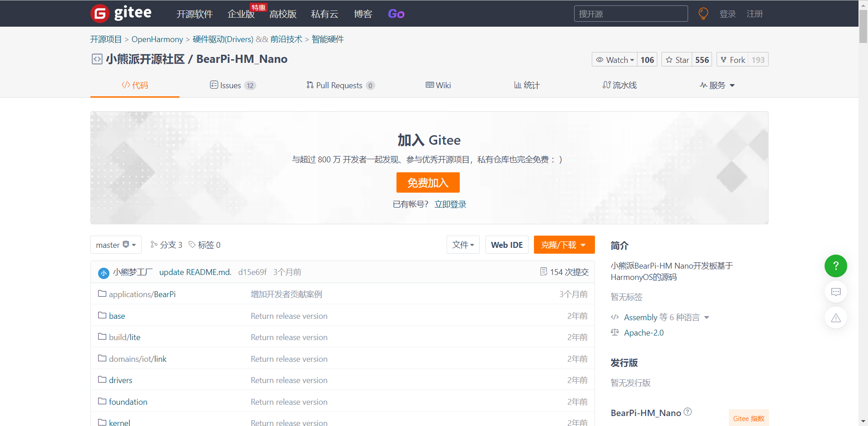Viewport: 868px width, 426px height.
Task: Open the 文件 dropdown
Action: [463, 245]
